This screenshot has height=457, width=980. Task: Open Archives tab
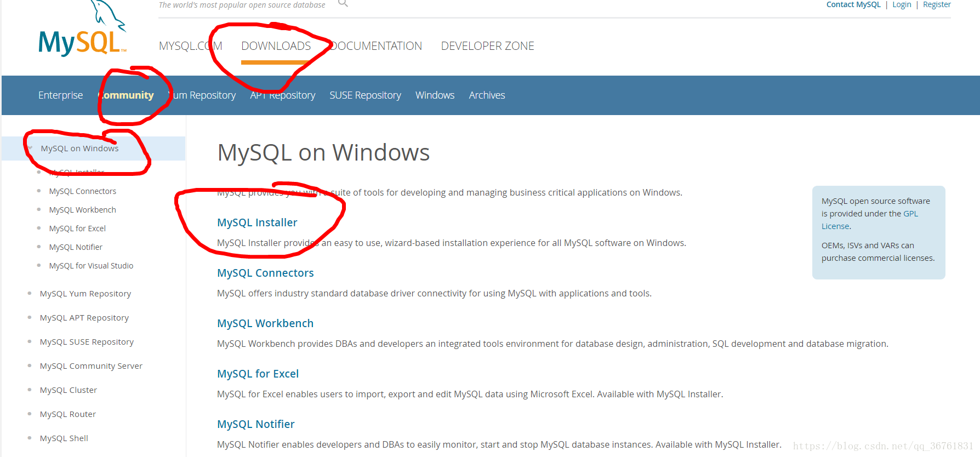(x=487, y=95)
